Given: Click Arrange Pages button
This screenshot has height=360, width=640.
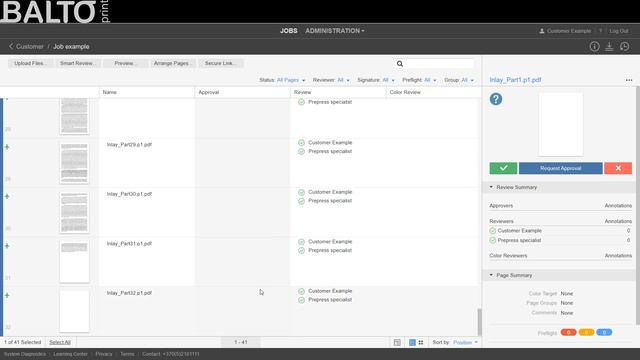Looking at the screenshot, I should 173,63.
